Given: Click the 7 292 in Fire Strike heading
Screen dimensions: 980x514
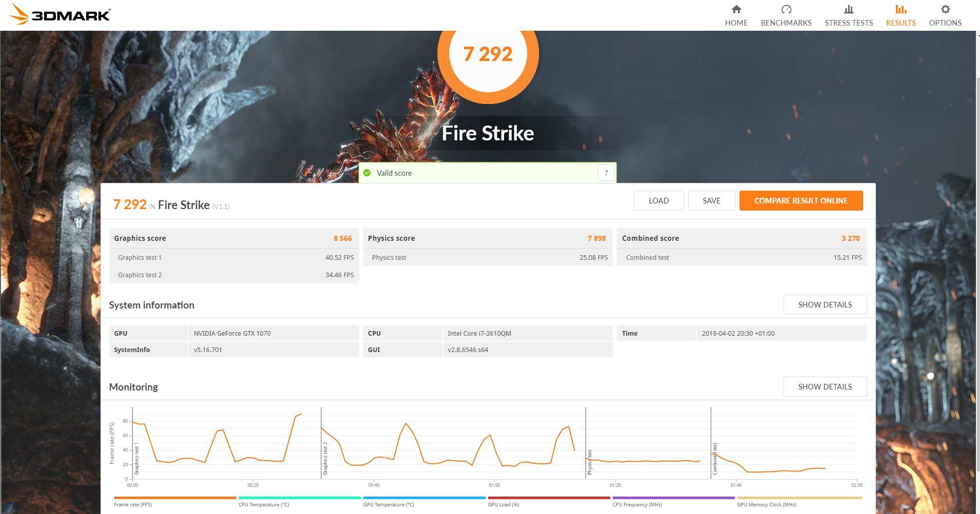Looking at the screenshot, I should click(x=171, y=204).
